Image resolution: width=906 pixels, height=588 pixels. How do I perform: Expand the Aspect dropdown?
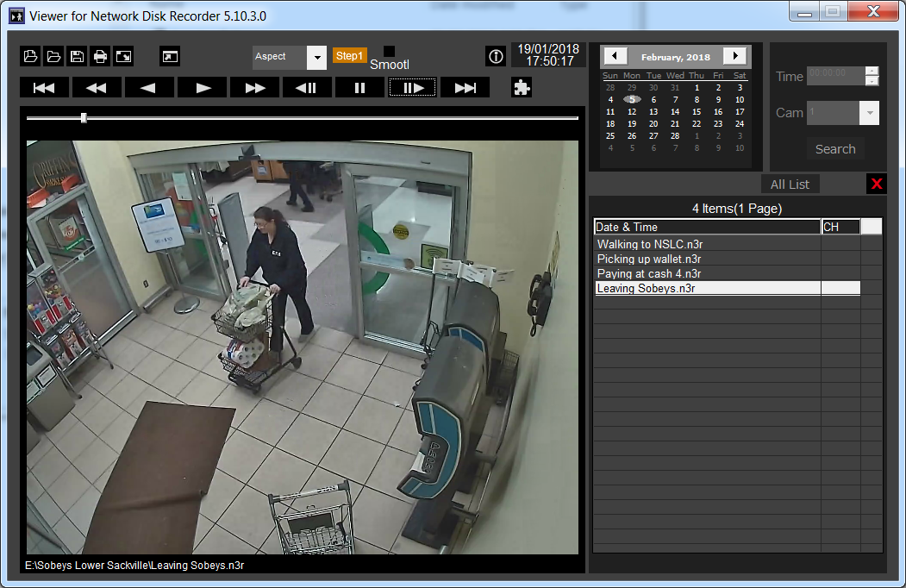click(316, 58)
